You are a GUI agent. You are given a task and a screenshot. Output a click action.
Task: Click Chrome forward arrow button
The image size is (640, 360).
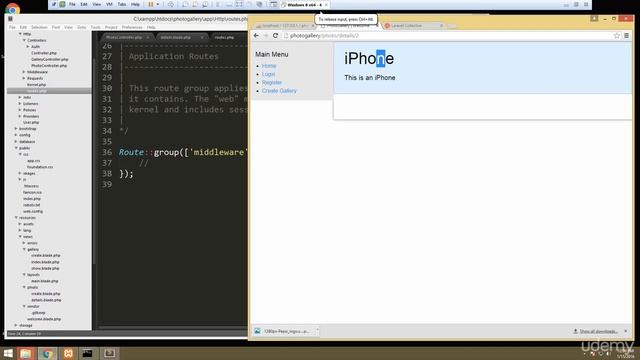[266, 36]
